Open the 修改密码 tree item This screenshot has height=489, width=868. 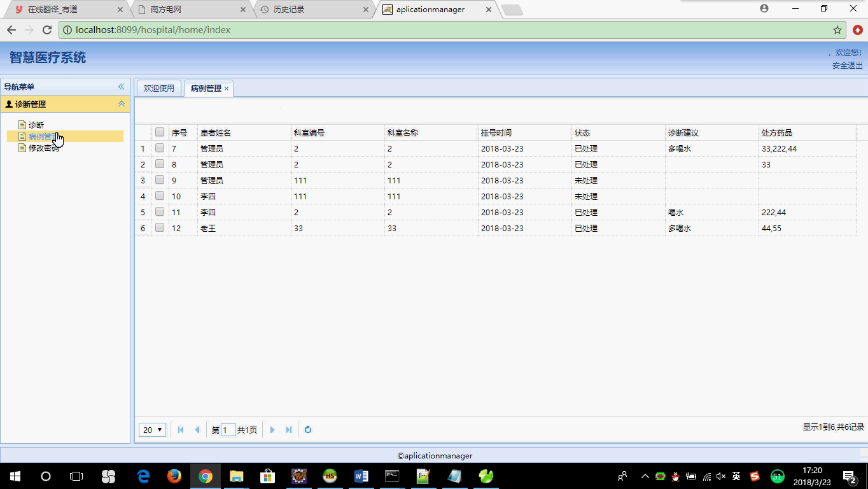click(x=44, y=148)
